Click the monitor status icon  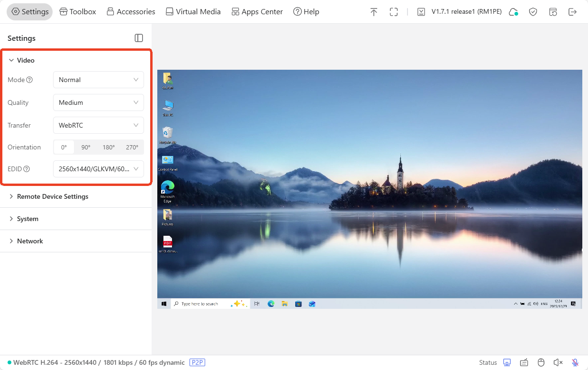(507, 362)
